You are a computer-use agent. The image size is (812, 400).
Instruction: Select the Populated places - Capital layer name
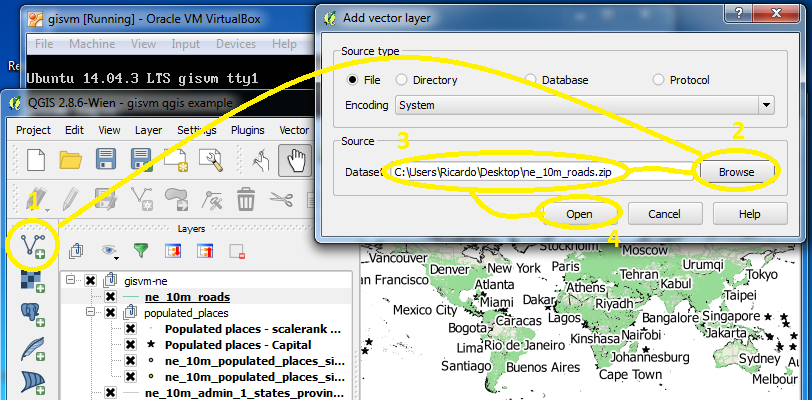238,345
